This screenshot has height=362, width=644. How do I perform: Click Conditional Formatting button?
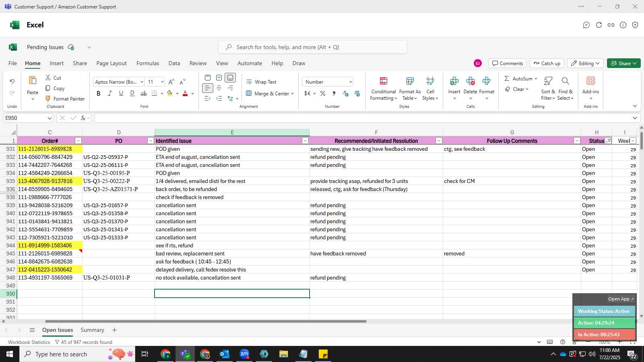[384, 88]
